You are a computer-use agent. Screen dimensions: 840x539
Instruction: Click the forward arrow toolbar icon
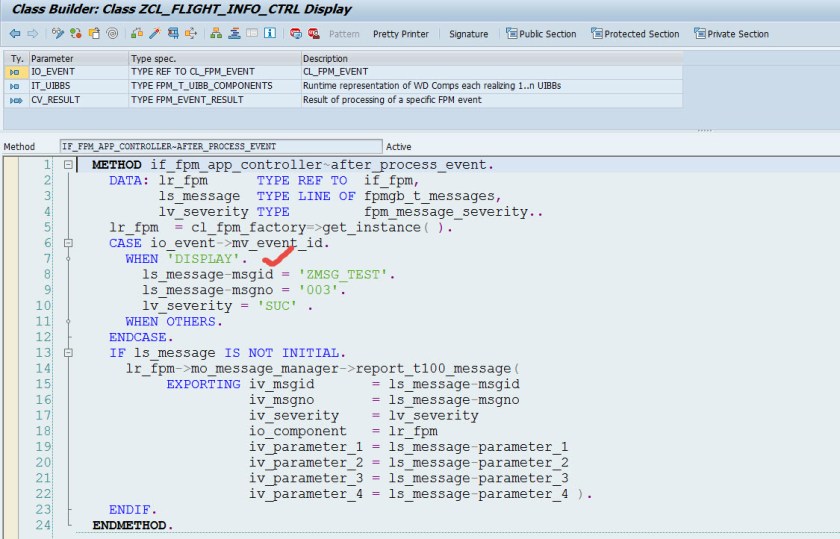pyautogui.click(x=33, y=34)
